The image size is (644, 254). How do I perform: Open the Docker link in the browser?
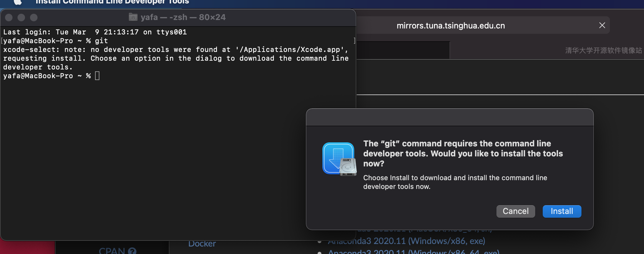(202, 243)
